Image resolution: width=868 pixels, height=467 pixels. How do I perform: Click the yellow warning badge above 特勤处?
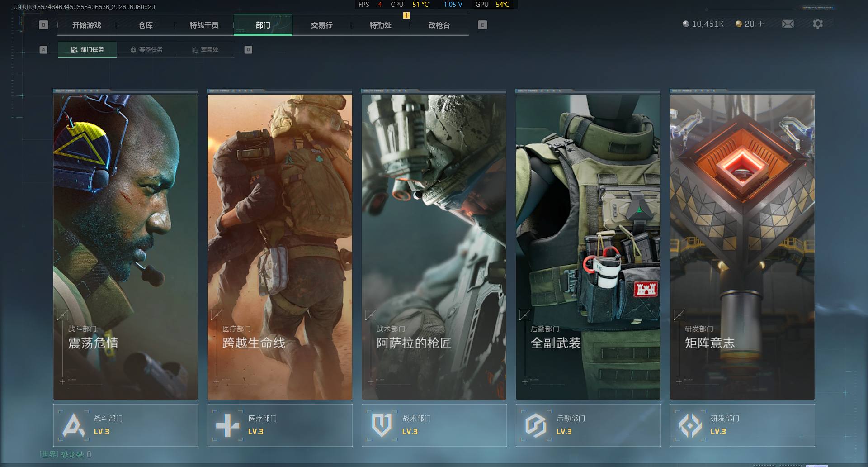click(x=406, y=15)
